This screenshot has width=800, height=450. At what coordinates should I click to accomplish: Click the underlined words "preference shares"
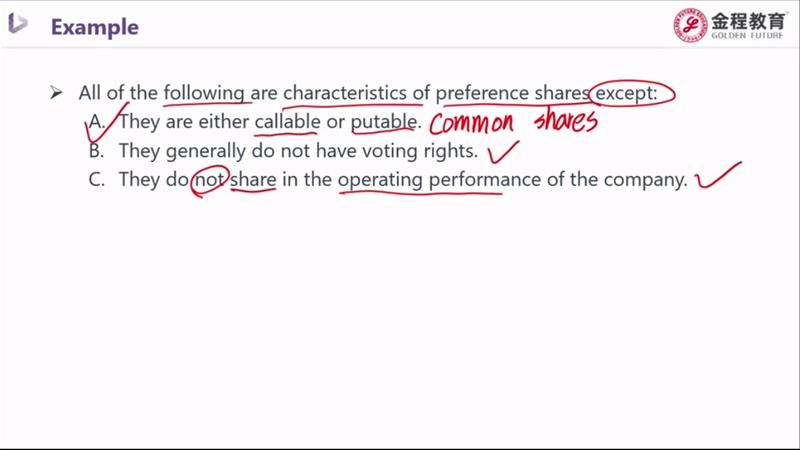[x=512, y=93]
